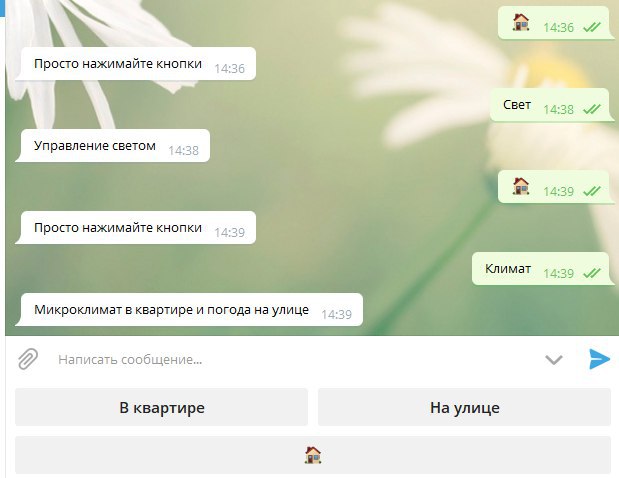Select the "На улице" button

464,407
